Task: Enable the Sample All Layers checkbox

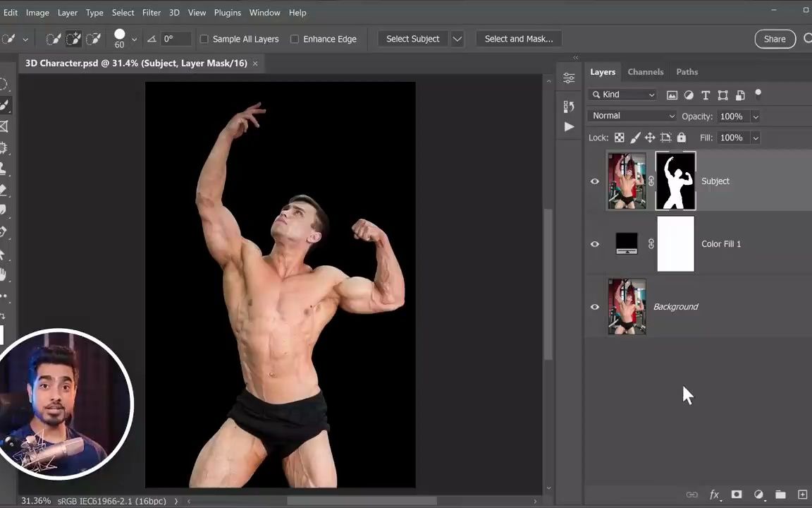Action: [204, 39]
